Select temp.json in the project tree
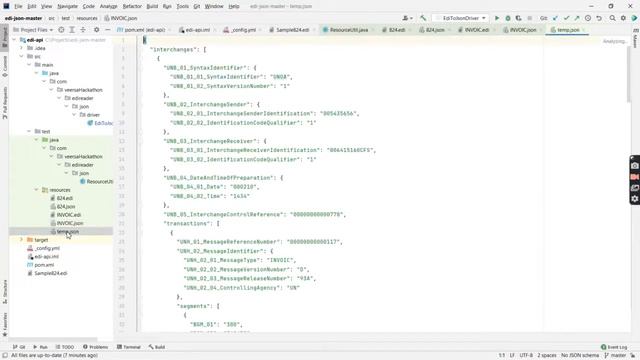 (68, 231)
